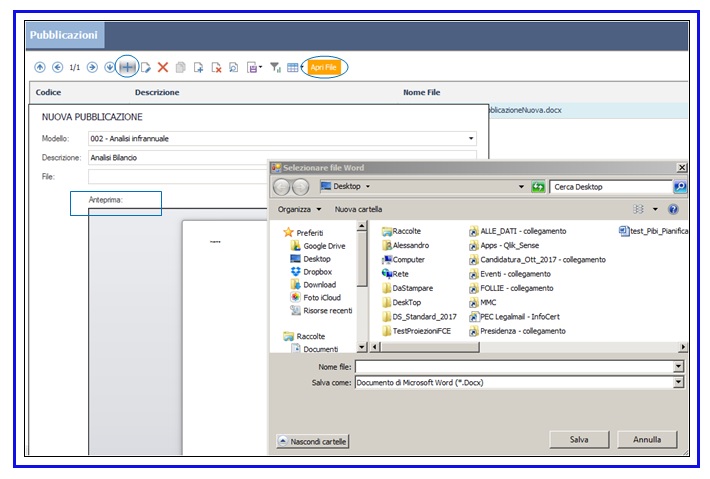Screen dimensions: 710x479
Task: Click the Codice column header
Action: pos(48,92)
